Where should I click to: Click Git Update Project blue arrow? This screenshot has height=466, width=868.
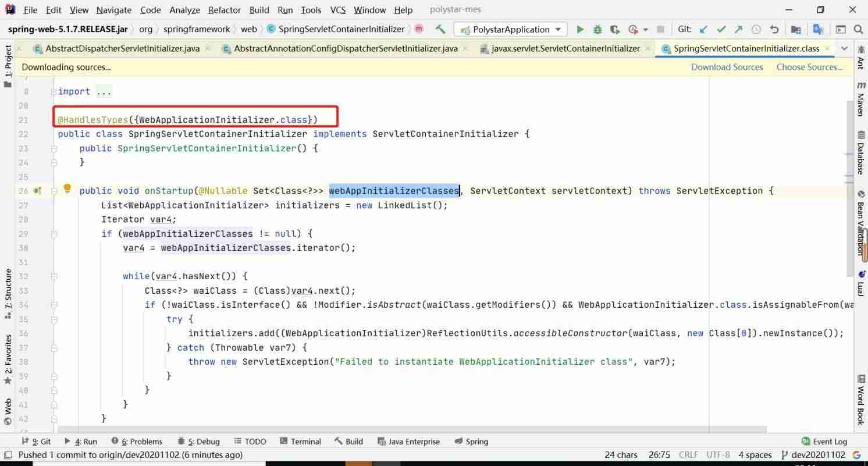[704, 29]
